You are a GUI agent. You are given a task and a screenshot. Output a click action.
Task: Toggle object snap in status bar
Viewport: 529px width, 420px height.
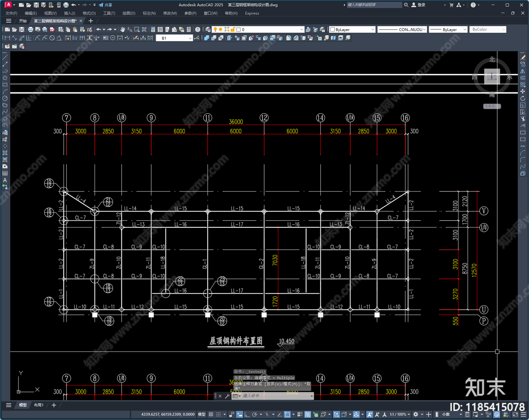tap(287, 414)
